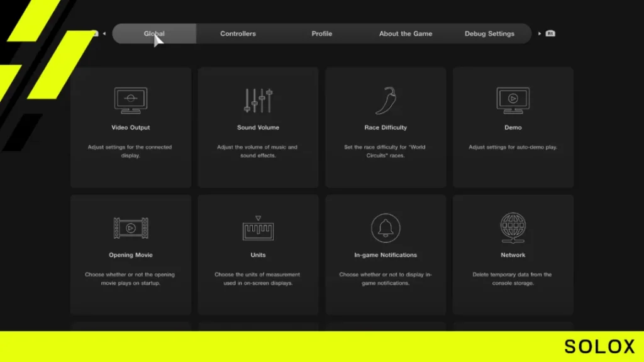This screenshot has height=362, width=644.
Task: Click 'Adjust settings for auto-demo play' text
Action: (513, 147)
